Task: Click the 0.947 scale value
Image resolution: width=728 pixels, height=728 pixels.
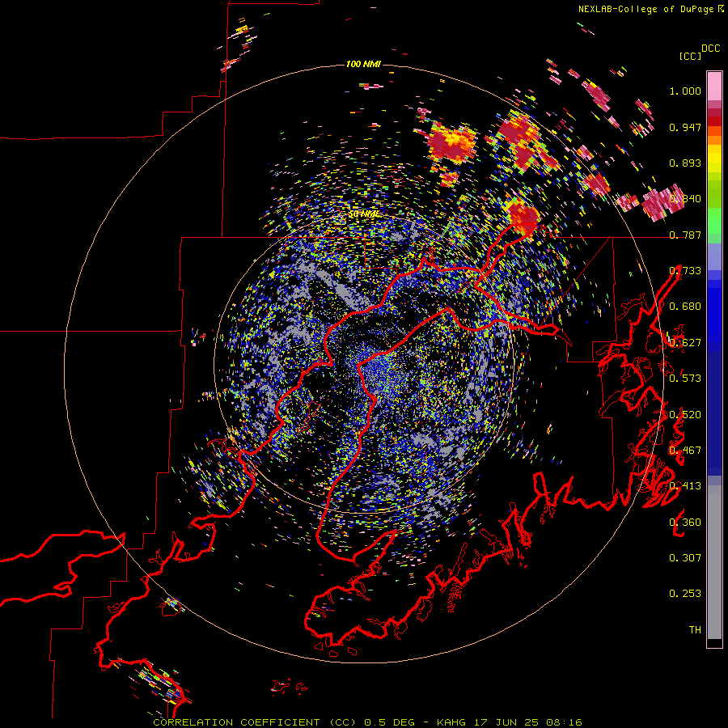Action: point(685,127)
